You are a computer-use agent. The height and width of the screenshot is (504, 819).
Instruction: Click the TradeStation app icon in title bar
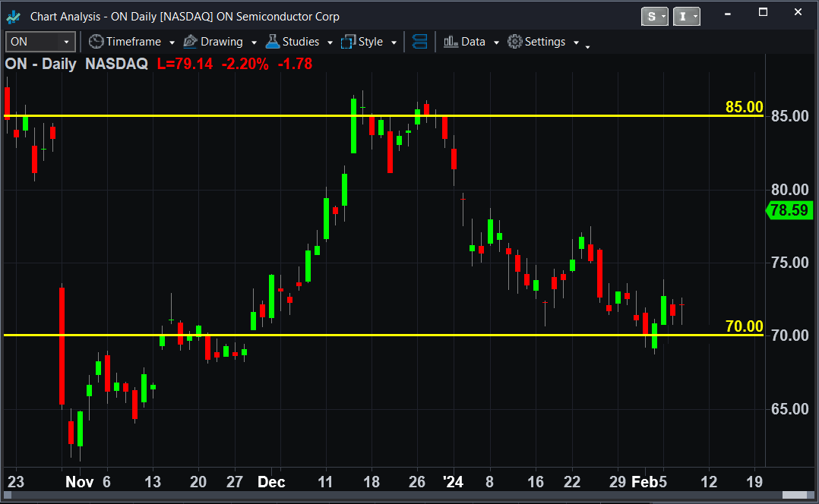tap(13, 17)
